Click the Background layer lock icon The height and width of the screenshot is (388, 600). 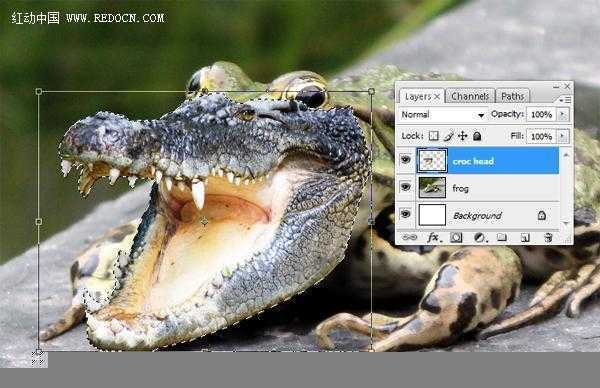541,215
